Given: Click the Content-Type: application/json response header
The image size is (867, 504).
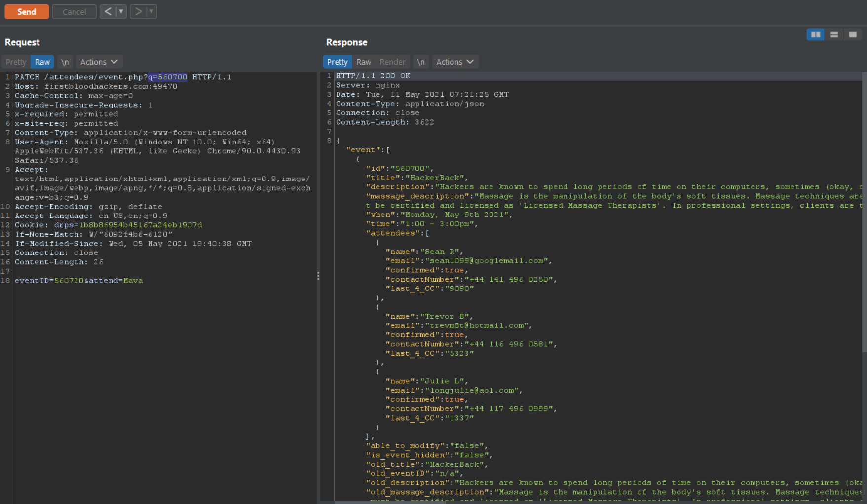Looking at the screenshot, I should click(410, 104).
